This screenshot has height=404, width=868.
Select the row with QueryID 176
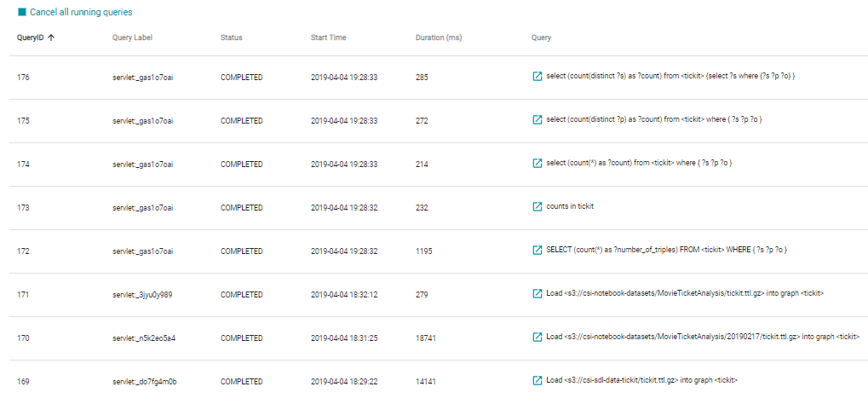point(23,77)
